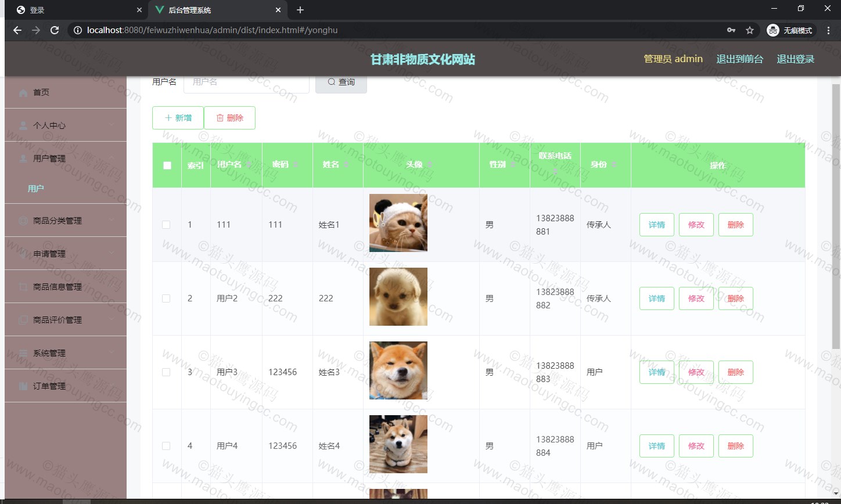Click 删除 in the 用户2 row
The width and height of the screenshot is (841, 504).
click(736, 298)
